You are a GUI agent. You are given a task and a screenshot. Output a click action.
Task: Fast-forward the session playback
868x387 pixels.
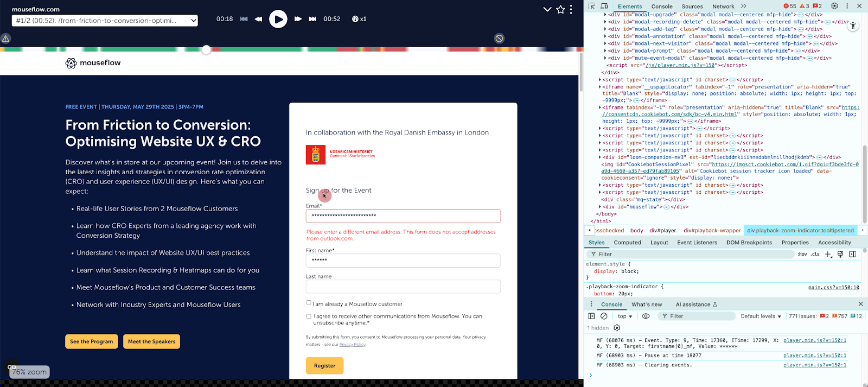[x=298, y=19]
